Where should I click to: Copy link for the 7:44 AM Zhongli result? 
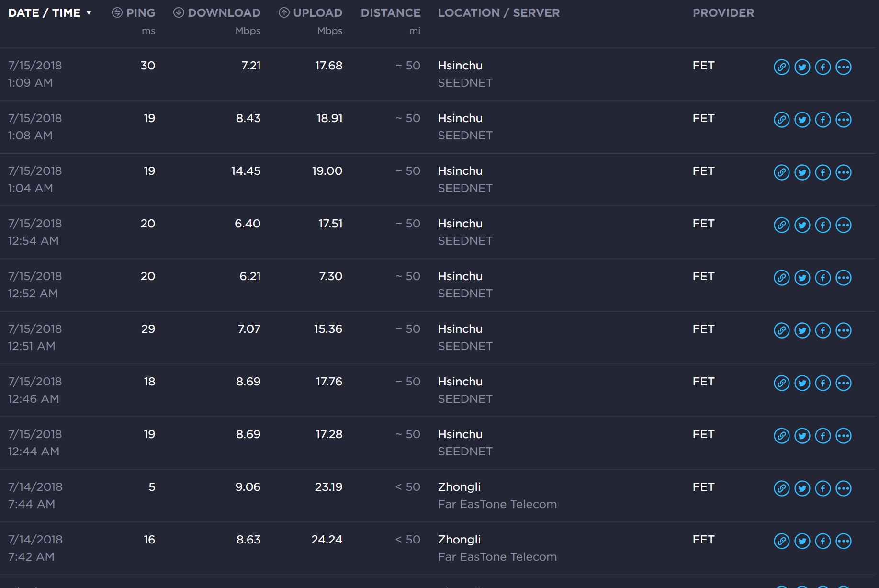[x=781, y=488]
